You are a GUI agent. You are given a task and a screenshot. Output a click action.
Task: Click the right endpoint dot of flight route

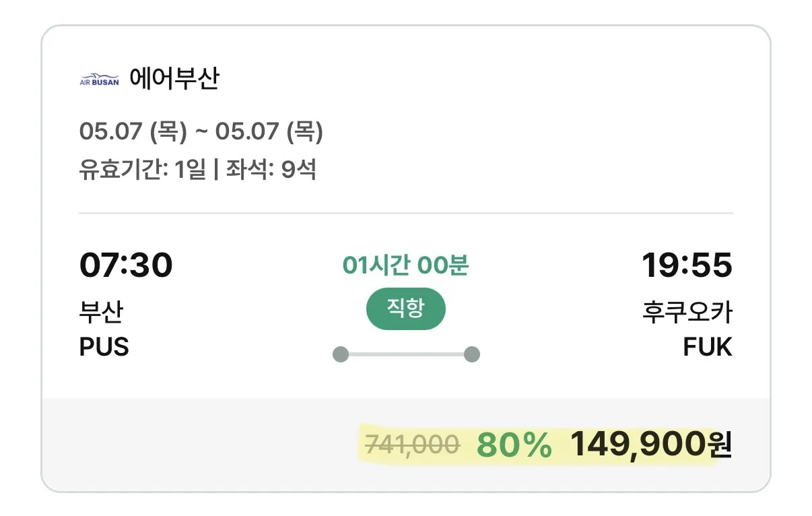coord(471,353)
